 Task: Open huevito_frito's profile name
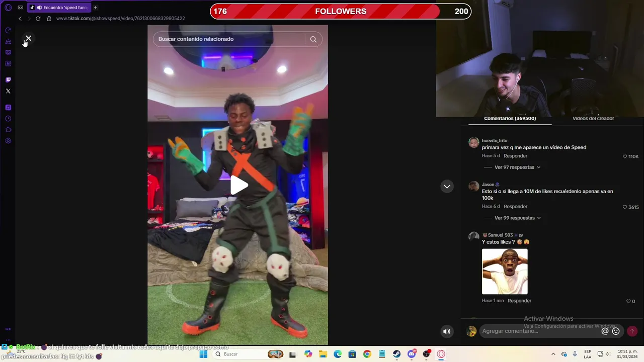(x=495, y=141)
